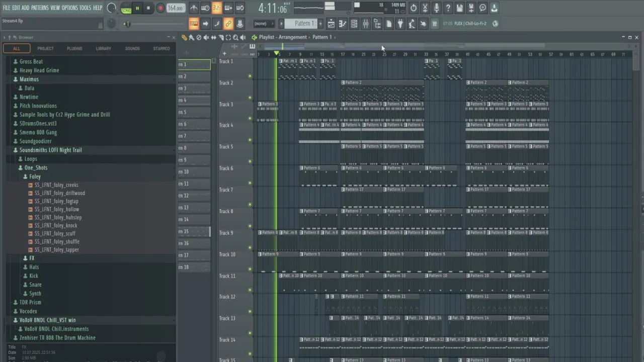Select the Draw pencil tool in playlist
644x362 pixels.
coord(184,37)
